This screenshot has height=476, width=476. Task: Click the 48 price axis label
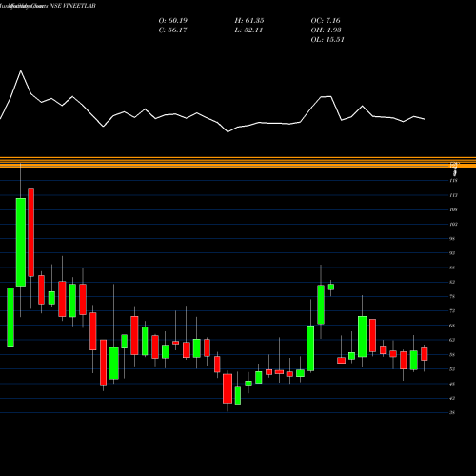click(452, 384)
